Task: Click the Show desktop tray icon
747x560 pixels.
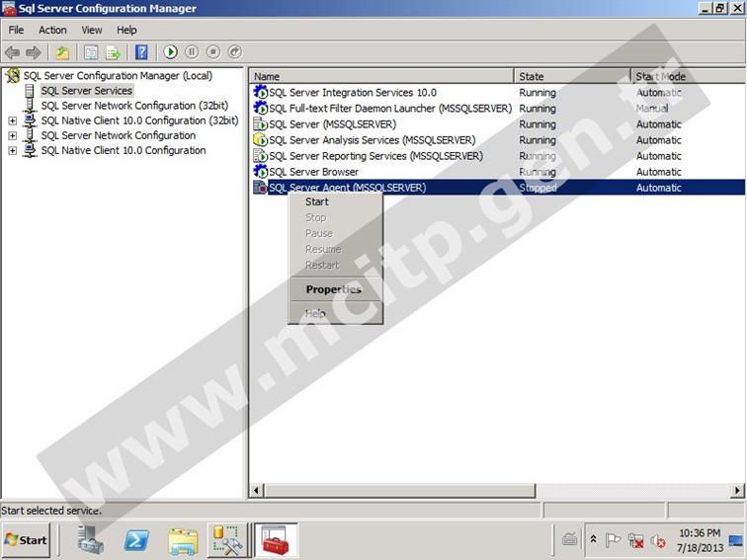Action: [736, 540]
